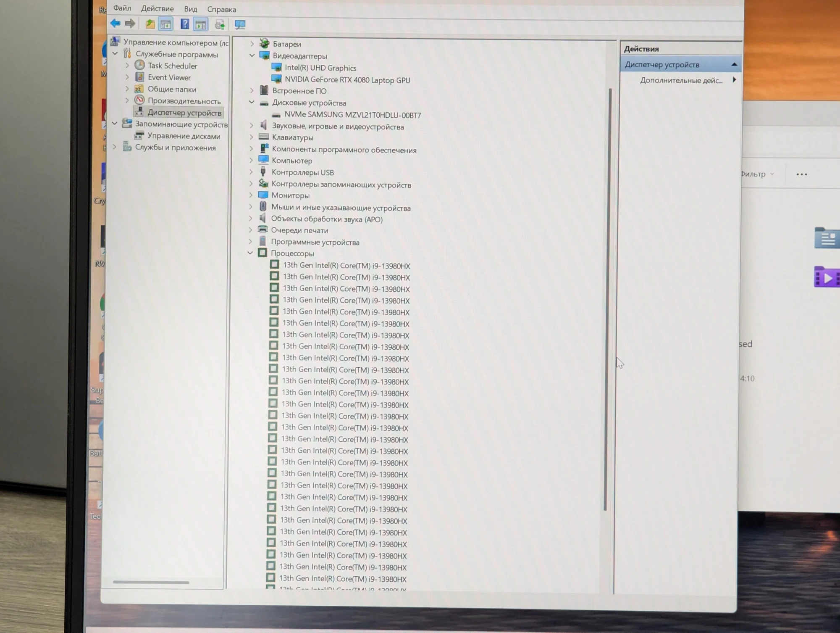Screen dimensions: 840x633
Task: Expand the Встроенное ПО category
Action: 252,90
